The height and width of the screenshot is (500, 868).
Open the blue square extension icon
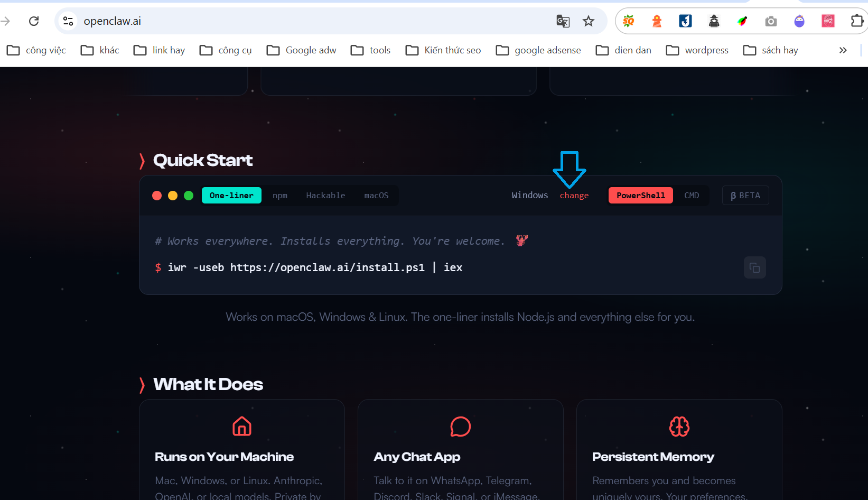[685, 21]
